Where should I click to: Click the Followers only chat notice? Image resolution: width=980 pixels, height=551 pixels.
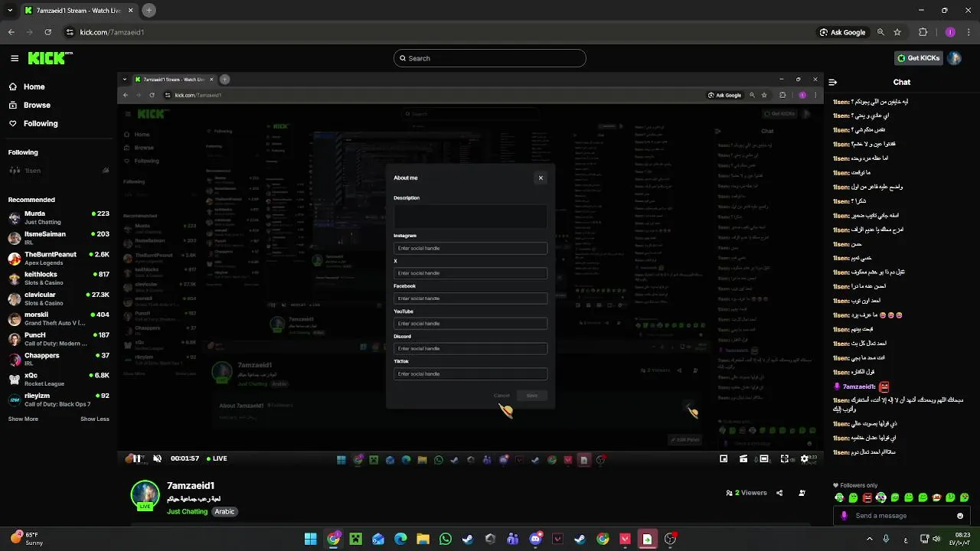point(855,485)
